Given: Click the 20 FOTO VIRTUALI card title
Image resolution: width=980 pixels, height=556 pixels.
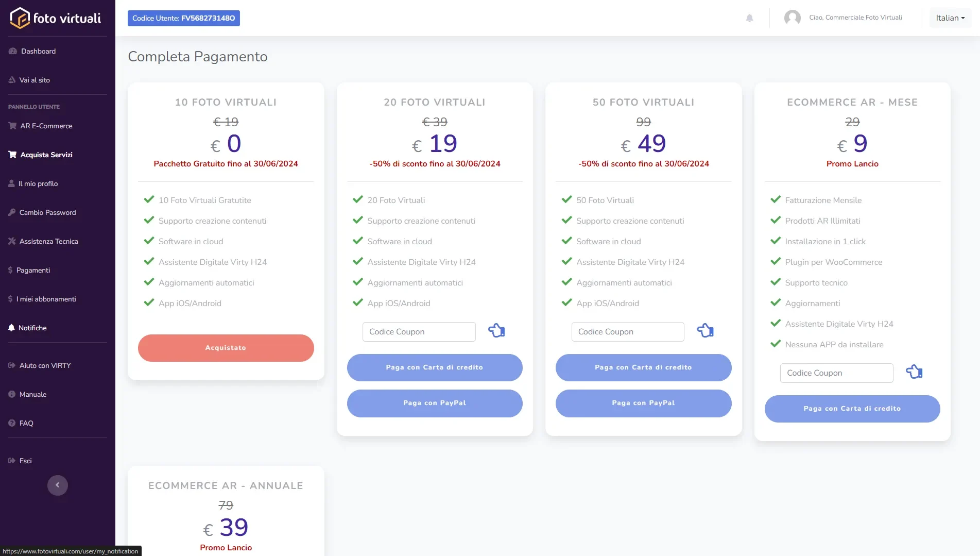Looking at the screenshot, I should coord(435,102).
